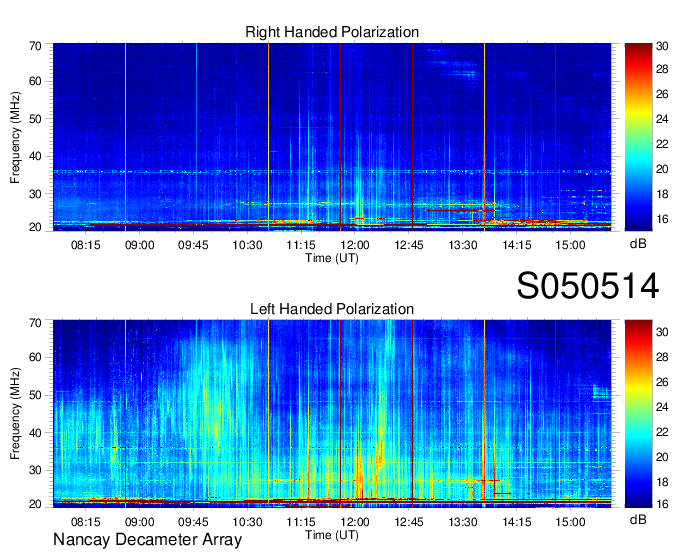680x552 pixels.
Task: Click the 20 MHz tick on Left Handed plot
Action: click(x=35, y=504)
